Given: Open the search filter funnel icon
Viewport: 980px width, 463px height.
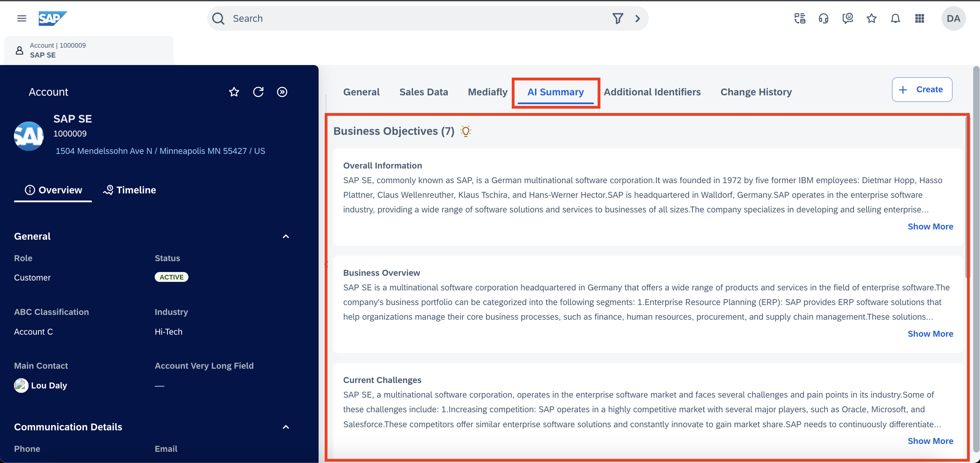Looking at the screenshot, I should (x=617, y=18).
